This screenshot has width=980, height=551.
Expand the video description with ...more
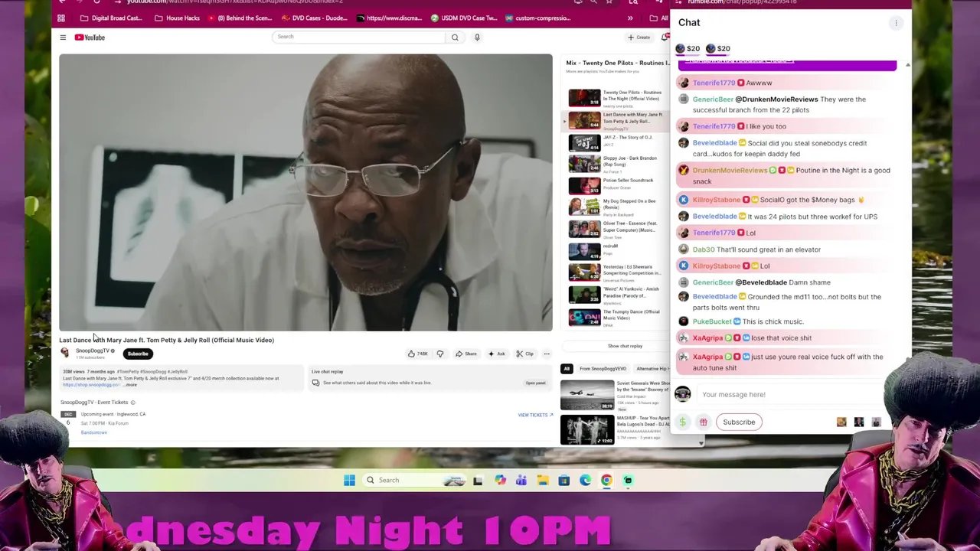click(131, 384)
